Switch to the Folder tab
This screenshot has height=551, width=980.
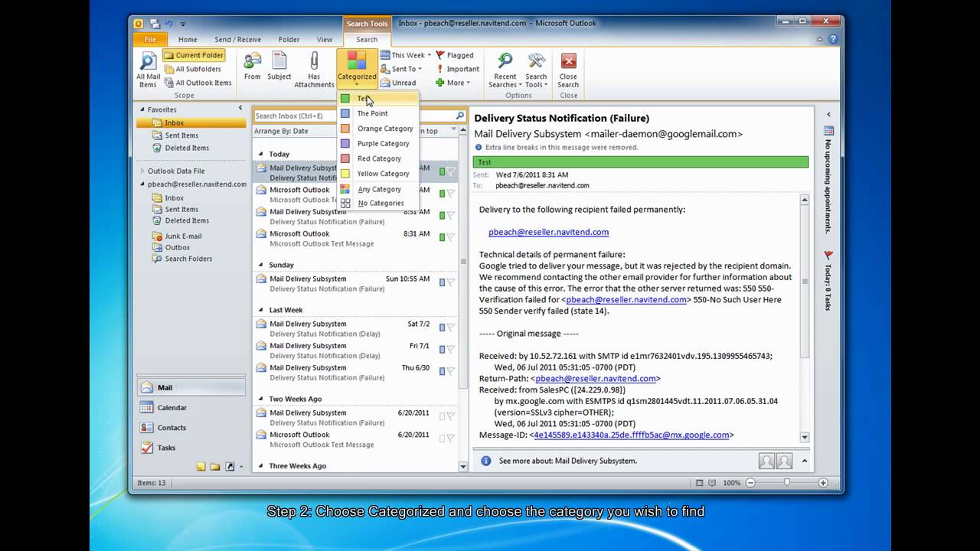(289, 40)
